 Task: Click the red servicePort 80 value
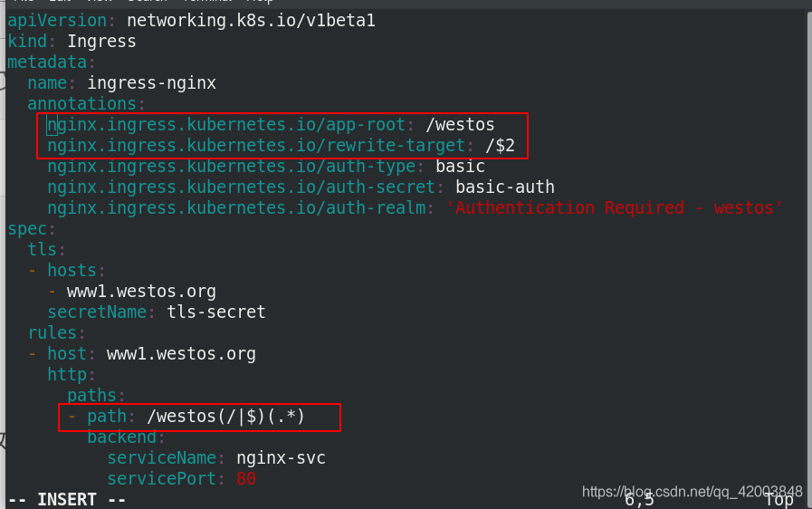tap(246, 478)
